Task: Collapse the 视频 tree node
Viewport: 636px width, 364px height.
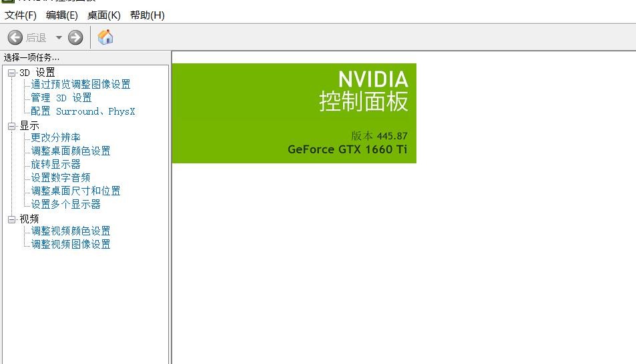Action: pyautogui.click(x=12, y=219)
